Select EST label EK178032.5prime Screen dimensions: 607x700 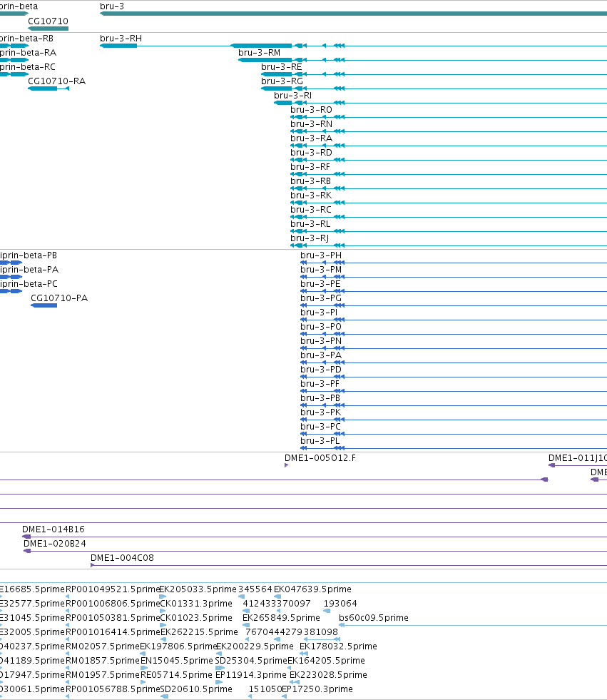[x=338, y=646]
